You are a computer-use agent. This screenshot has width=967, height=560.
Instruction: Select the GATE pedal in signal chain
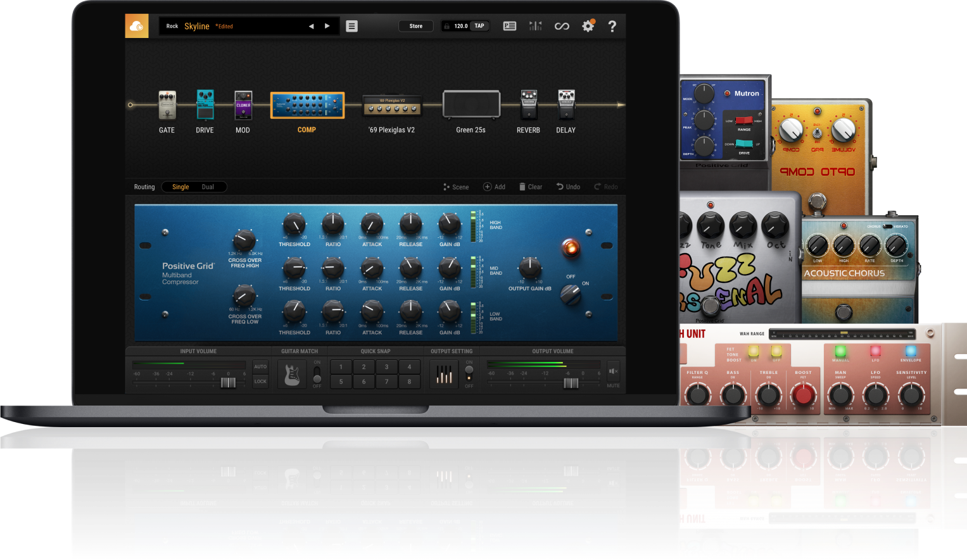tap(167, 105)
